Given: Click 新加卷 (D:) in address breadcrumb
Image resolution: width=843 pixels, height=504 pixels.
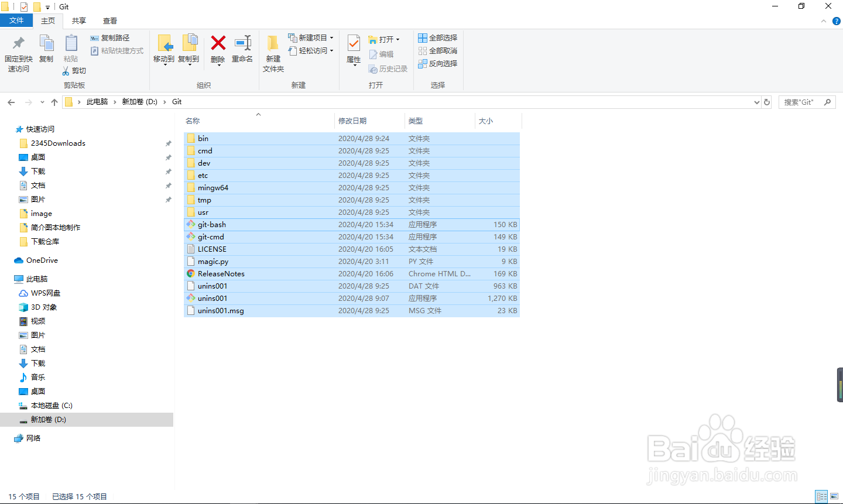Looking at the screenshot, I should pyautogui.click(x=139, y=102).
